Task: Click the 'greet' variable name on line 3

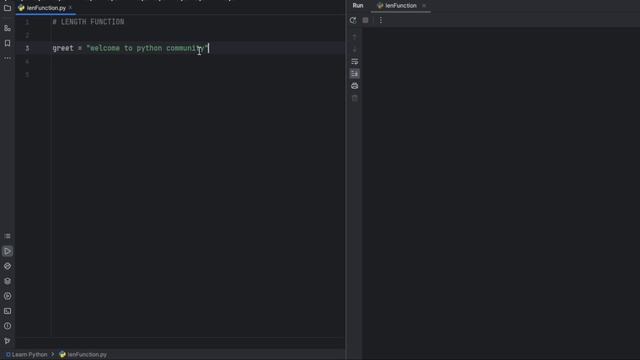Action: pos(63,48)
